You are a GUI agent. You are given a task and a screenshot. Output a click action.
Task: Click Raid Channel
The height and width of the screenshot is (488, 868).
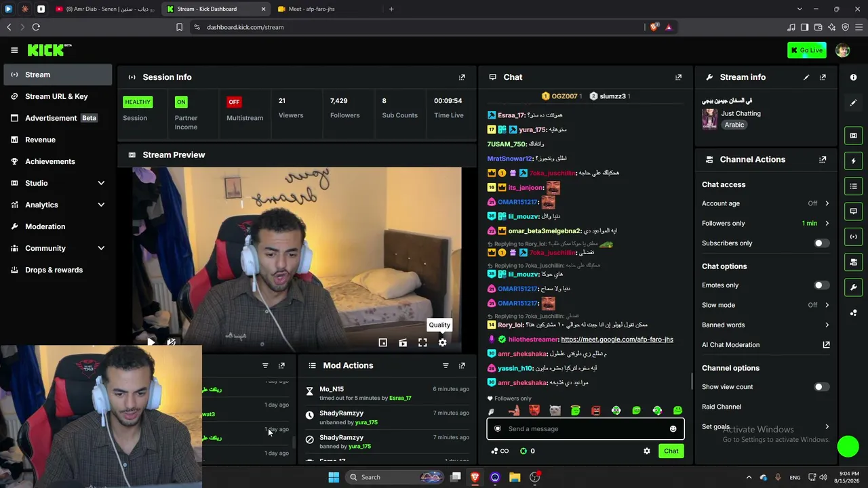pyautogui.click(x=722, y=407)
